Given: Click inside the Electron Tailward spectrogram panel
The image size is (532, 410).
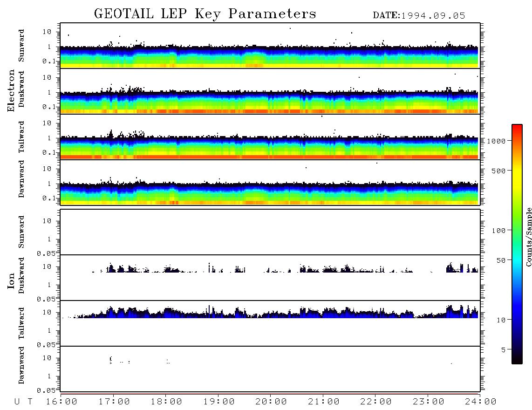Looking at the screenshot, I should coord(270,137).
